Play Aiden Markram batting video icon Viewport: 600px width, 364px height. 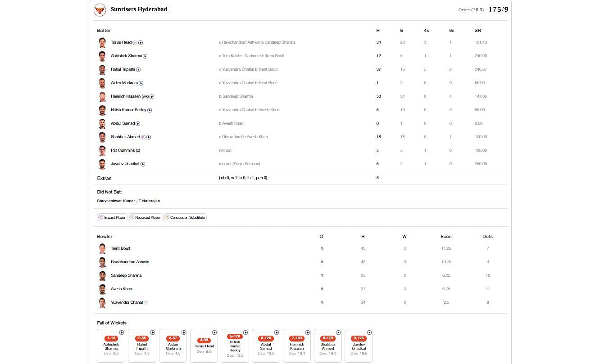tap(141, 83)
